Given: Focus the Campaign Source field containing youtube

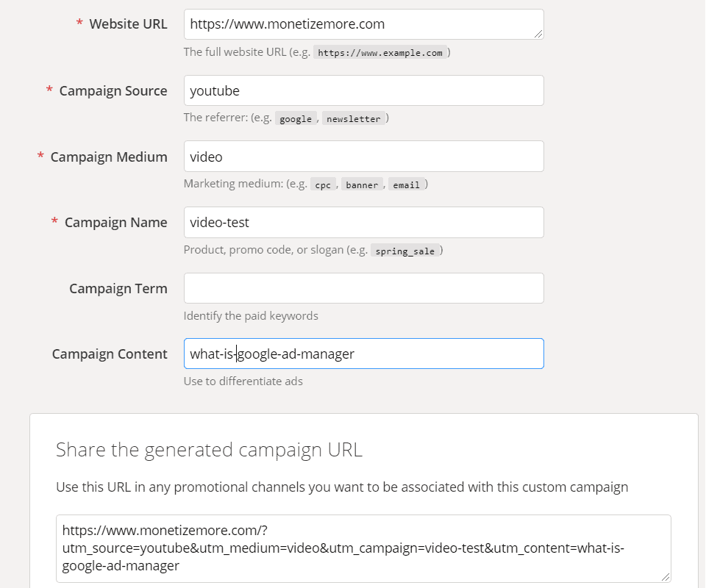Looking at the screenshot, I should (x=364, y=90).
